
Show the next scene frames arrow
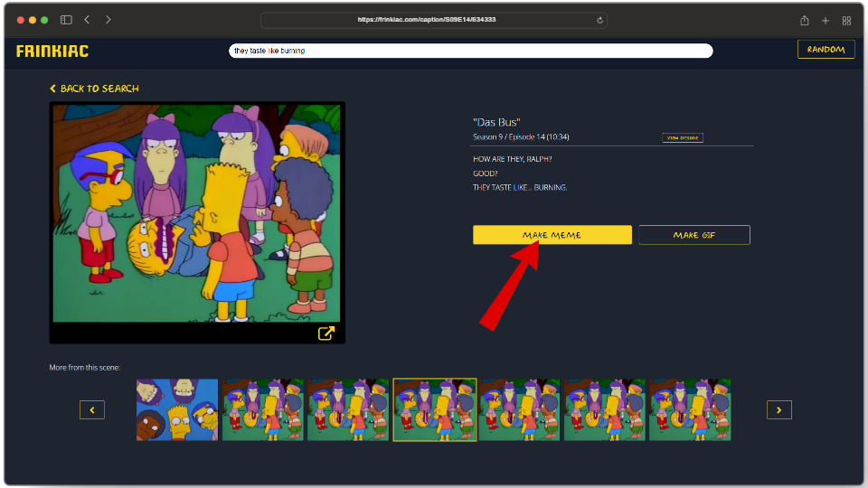click(x=778, y=410)
